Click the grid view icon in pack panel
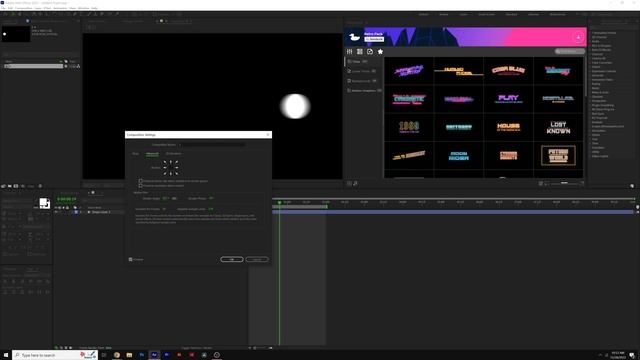Image resolution: width=640 pixels, height=360 pixels. coord(360,51)
